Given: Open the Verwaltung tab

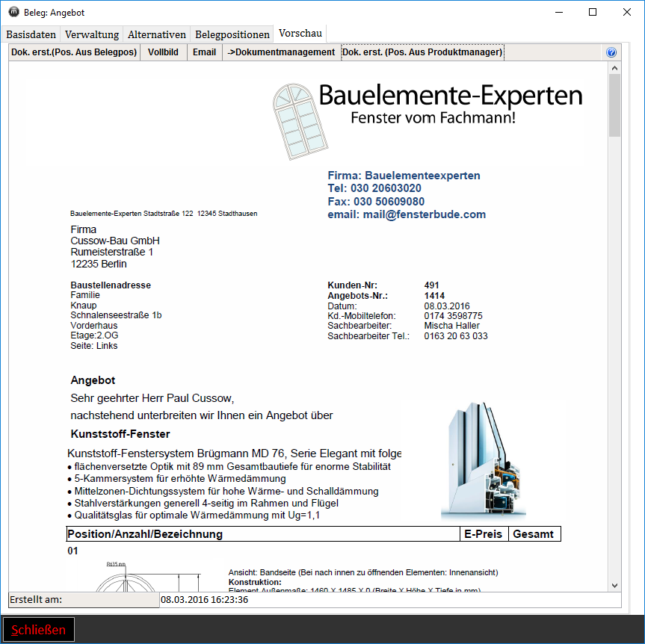Looking at the screenshot, I should [92, 34].
